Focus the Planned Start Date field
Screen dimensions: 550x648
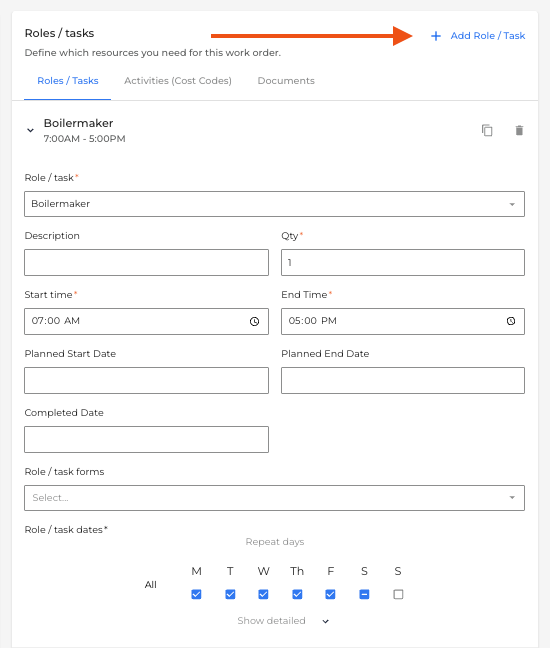[146, 380]
